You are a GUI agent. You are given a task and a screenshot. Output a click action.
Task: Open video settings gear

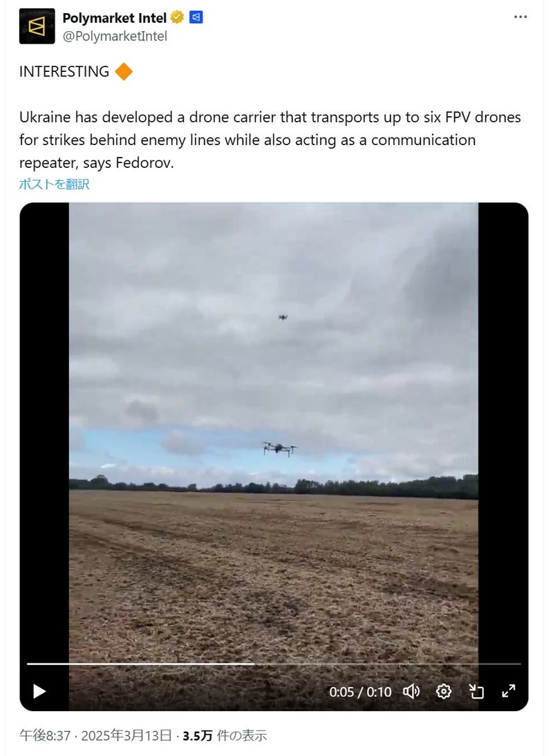(444, 692)
